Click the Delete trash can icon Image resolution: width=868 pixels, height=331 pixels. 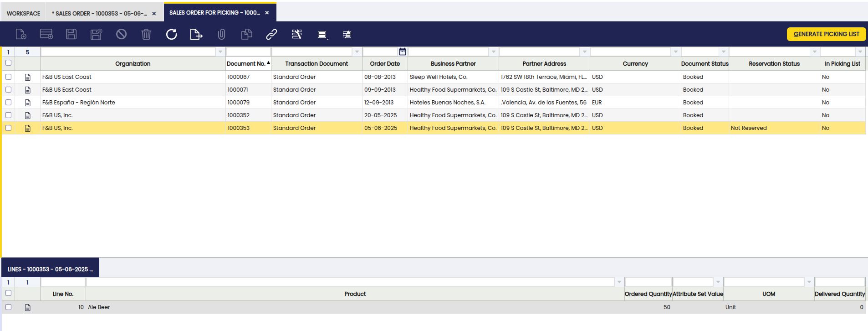[x=146, y=34]
